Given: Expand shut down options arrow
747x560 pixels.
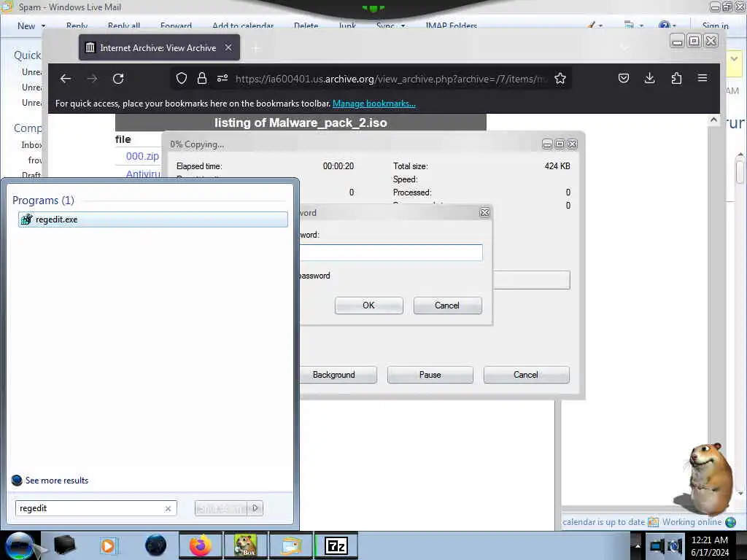Looking at the screenshot, I should [255, 508].
